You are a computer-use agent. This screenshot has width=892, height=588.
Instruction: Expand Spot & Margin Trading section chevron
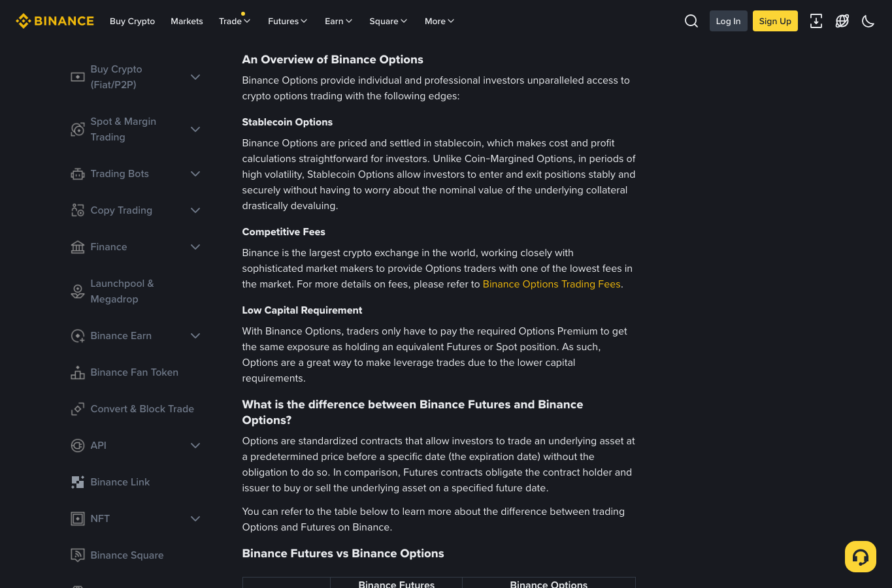(195, 129)
